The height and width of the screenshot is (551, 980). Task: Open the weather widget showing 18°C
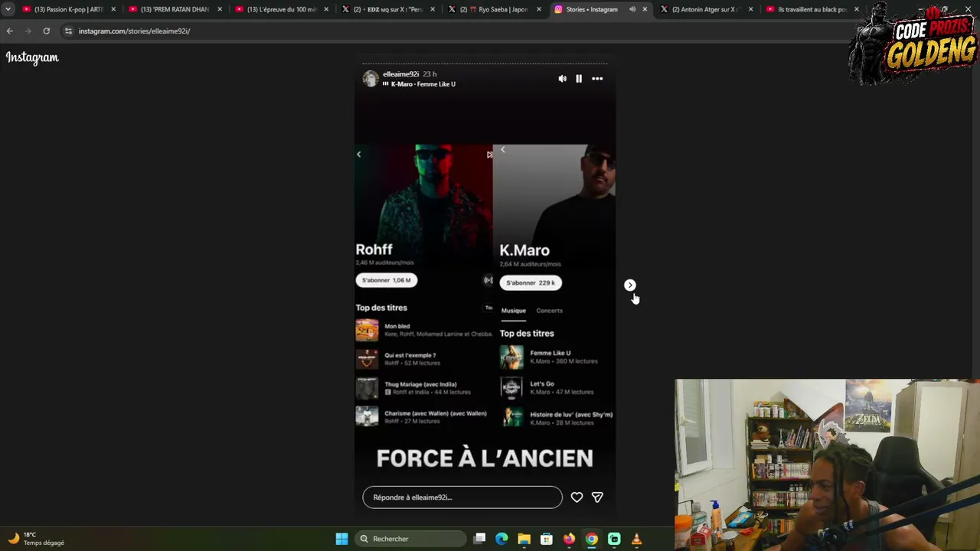pyautogui.click(x=37, y=539)
